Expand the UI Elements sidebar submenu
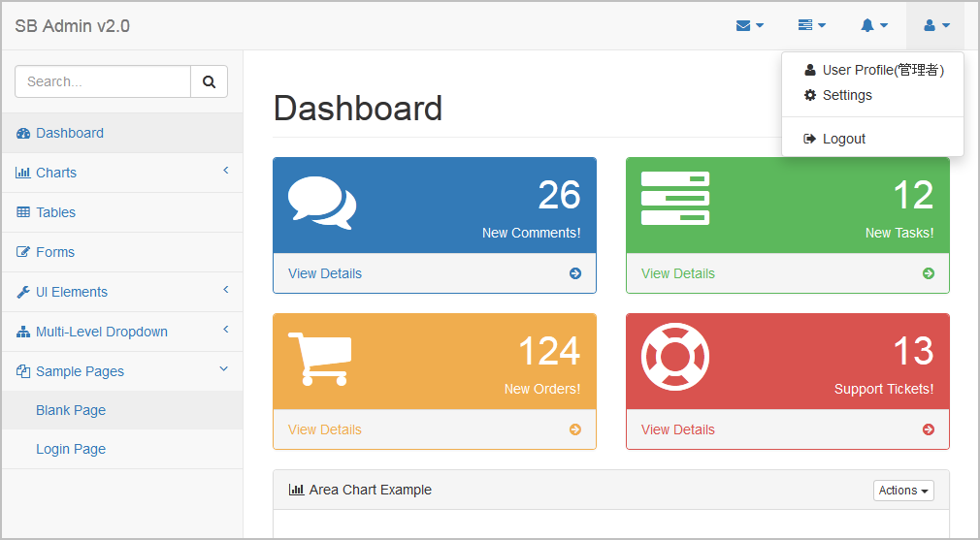Screen dimensions: 980x540 (x=122, y=292)
